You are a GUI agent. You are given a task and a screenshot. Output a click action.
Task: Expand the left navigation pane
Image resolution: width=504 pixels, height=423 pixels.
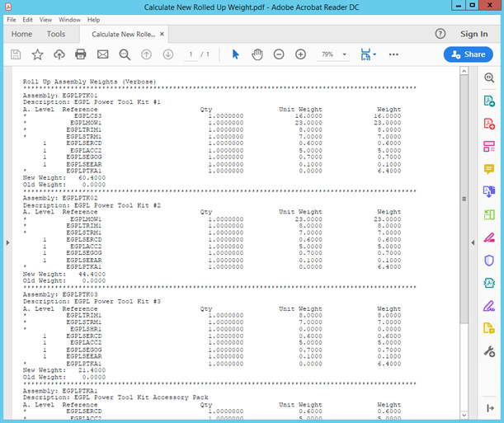tap(7, 242)
